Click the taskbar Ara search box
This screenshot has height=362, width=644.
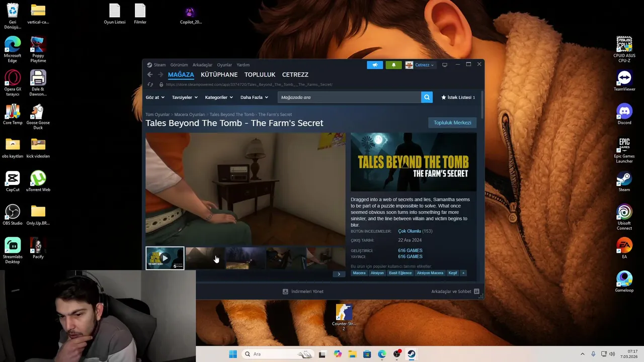point(278,354)
